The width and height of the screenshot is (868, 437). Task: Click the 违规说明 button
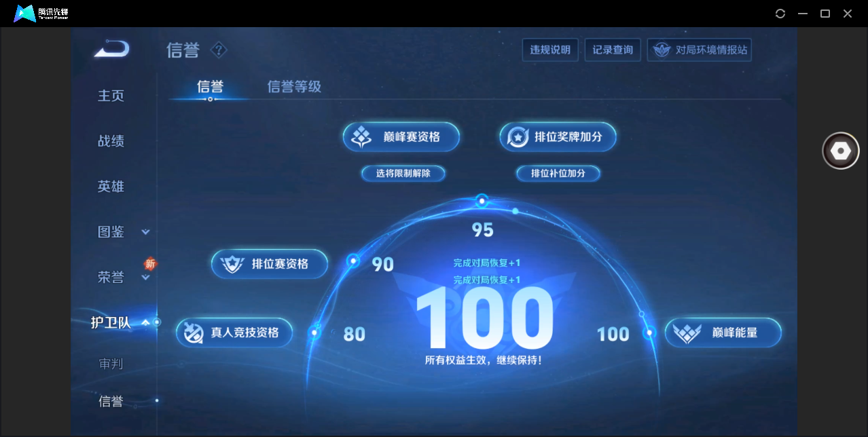pyautogui.click(x=550, y=50)
